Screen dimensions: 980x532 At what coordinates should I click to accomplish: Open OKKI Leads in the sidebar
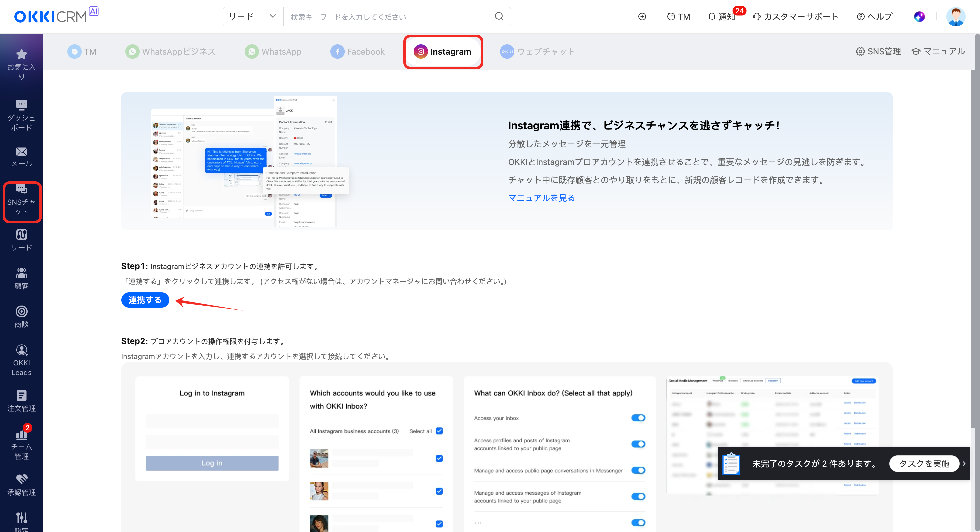click(21, 360)
